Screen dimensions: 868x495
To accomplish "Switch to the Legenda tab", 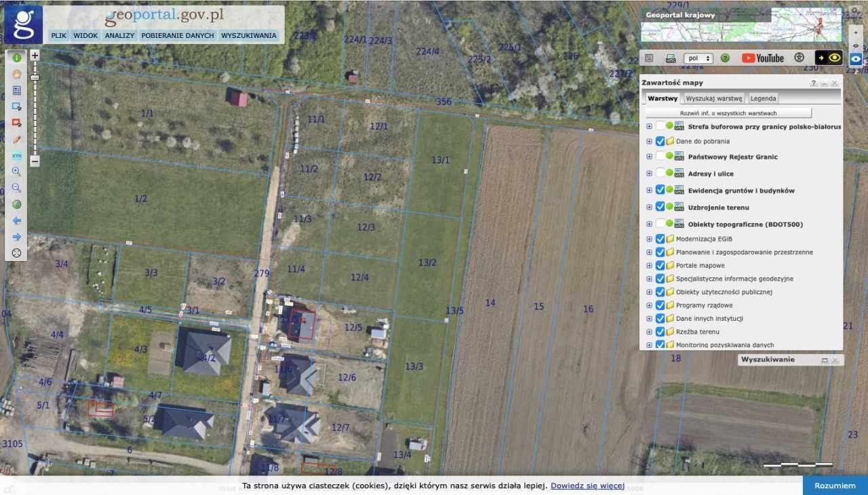I will click(x=763, y=98).
